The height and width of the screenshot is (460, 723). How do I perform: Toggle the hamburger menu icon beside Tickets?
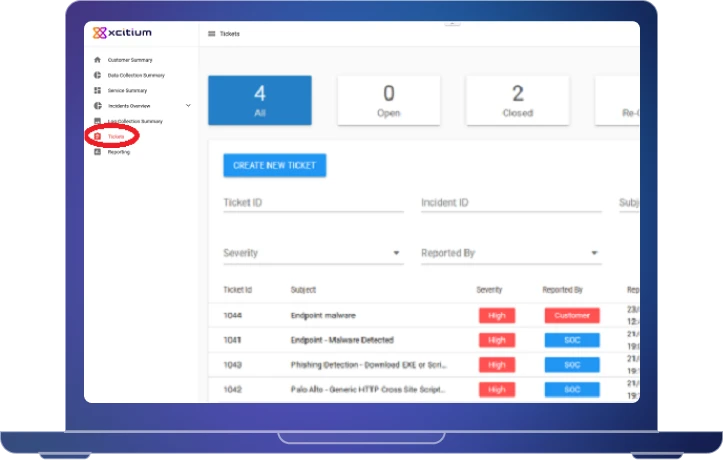[x=211, y=34]
